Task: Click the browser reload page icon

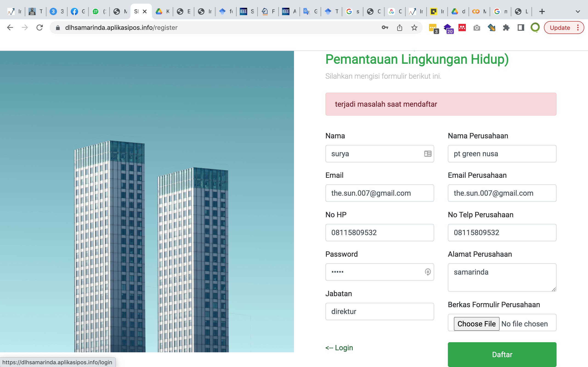Action: (40, 28)
